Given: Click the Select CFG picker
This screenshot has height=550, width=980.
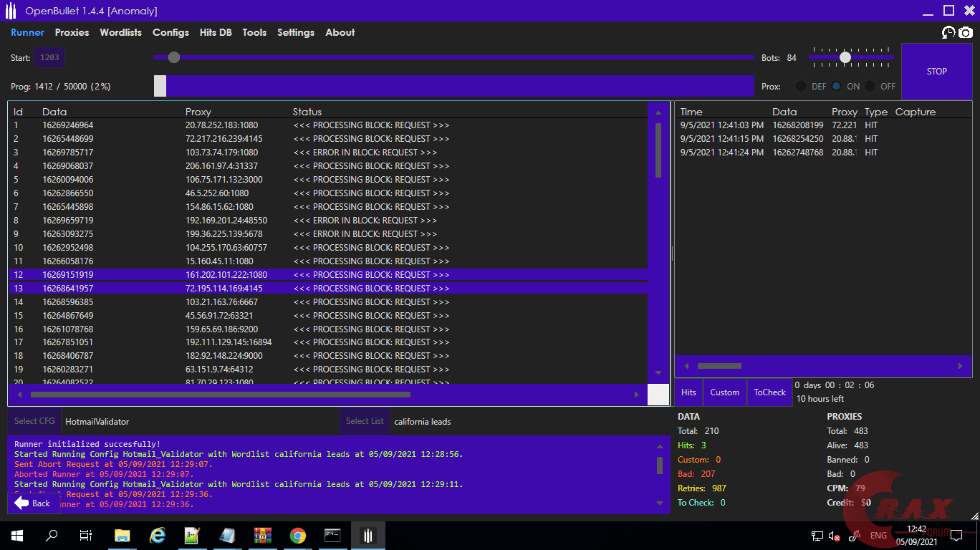Looking at the screenshot, I should 34,421.
